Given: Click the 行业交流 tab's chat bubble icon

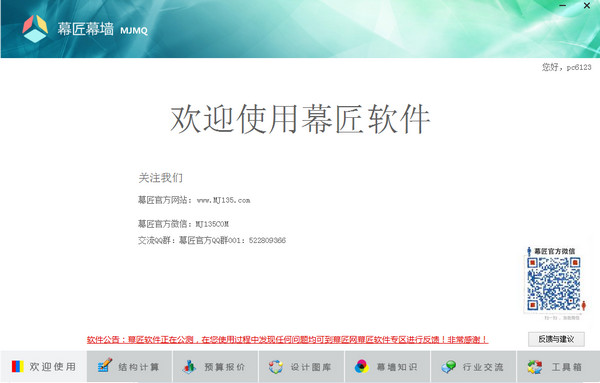Looking at the screenshot, I should tap(448, 367).
